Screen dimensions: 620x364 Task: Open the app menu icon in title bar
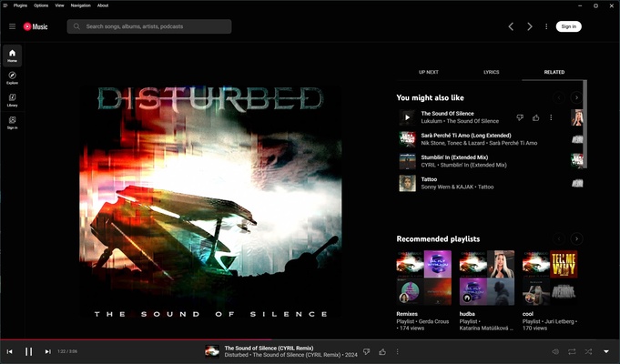5,5
